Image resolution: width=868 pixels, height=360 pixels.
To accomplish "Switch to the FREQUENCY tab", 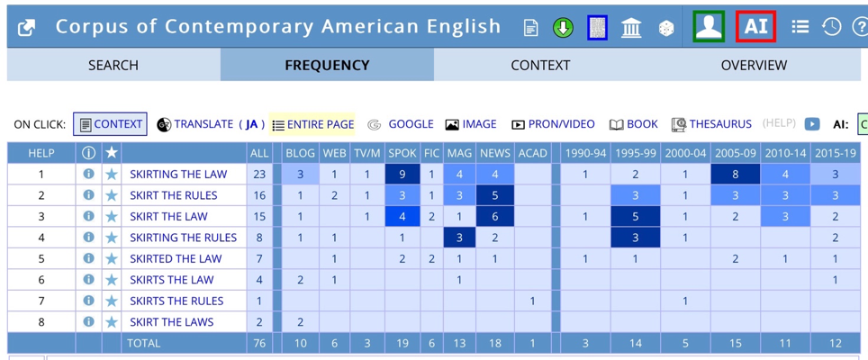I will pyautogui.click(x=327, y=66).
